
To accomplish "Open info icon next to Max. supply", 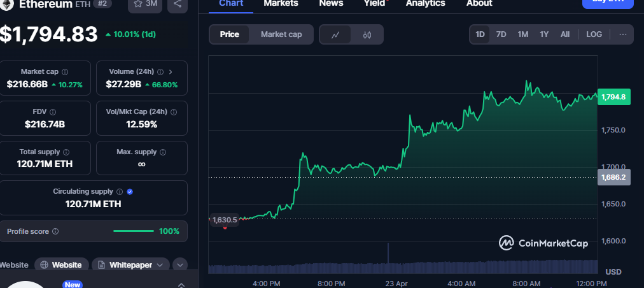I will [163, 152].
